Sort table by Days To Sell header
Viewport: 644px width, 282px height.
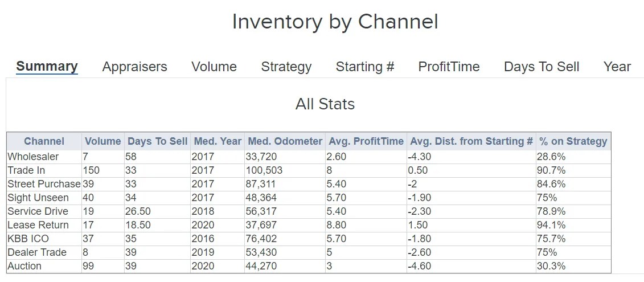point(157,141)
